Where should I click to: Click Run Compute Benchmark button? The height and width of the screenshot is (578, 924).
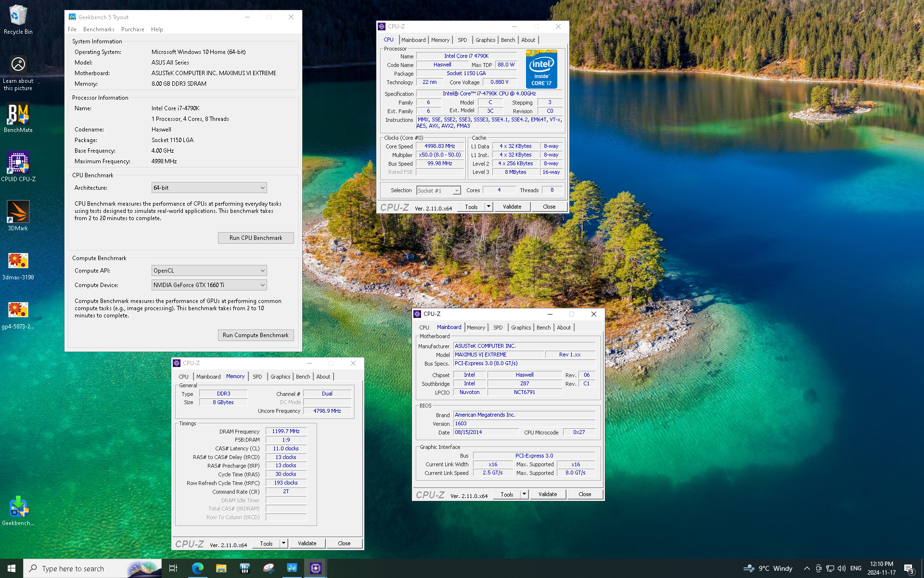tap(256, 335)
